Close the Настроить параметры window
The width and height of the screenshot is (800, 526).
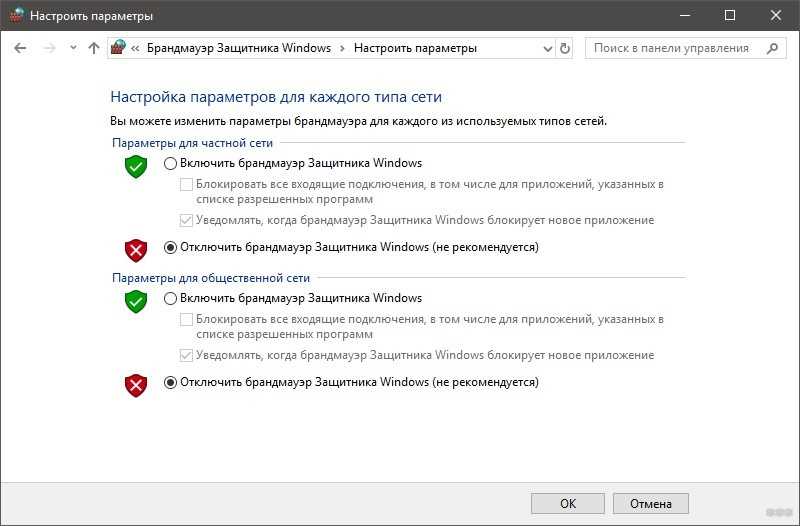tap(776, 15)
